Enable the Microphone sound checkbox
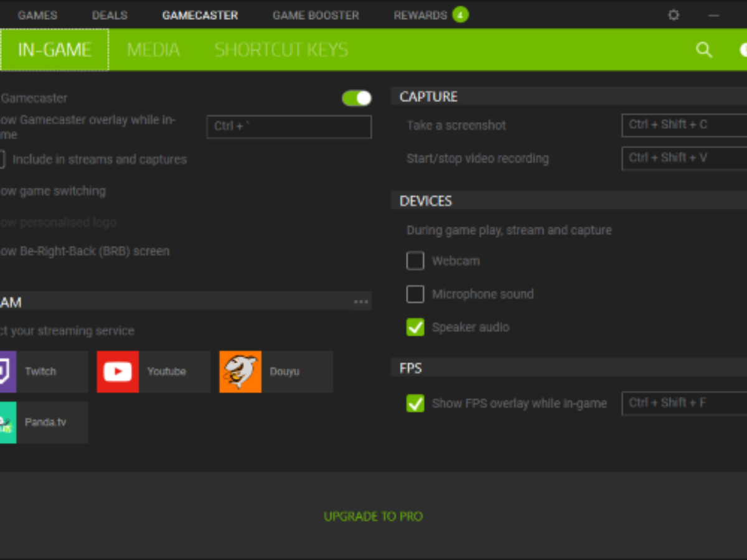Screen dimensions: 747x560 (415, 294)
